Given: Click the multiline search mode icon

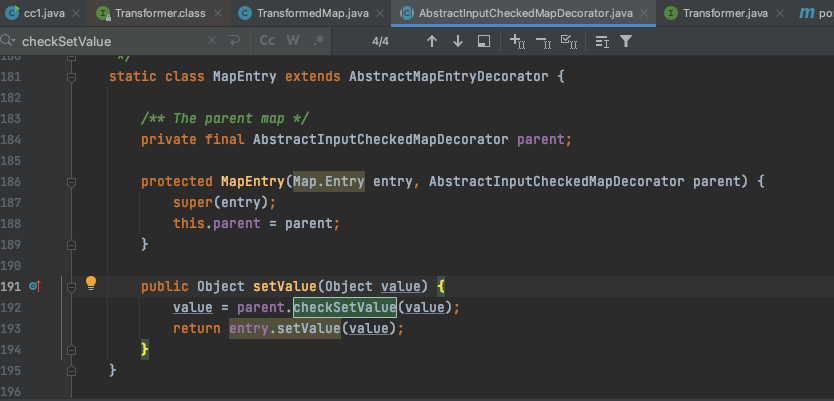Looking at the screenshot, I should (x=602, y=41).
